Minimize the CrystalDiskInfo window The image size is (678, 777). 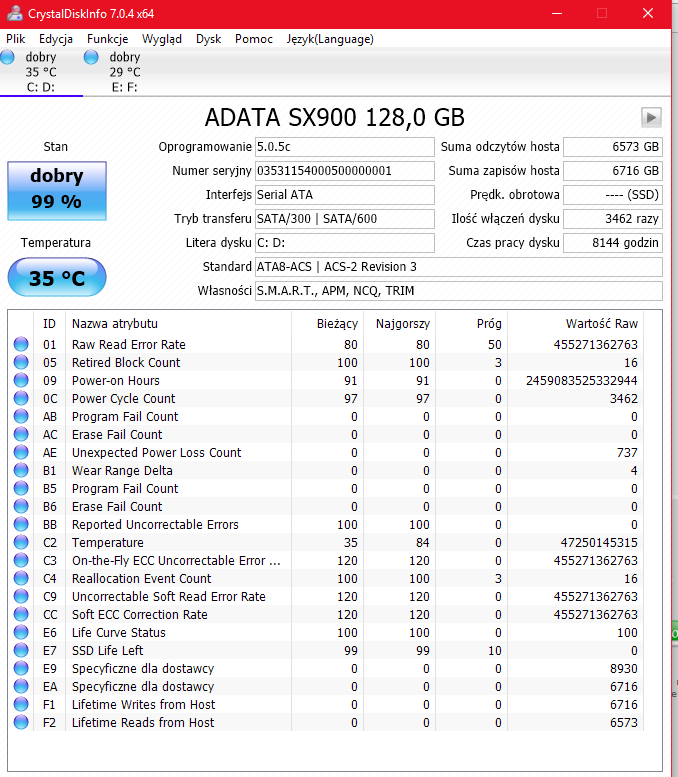[557, 13]
